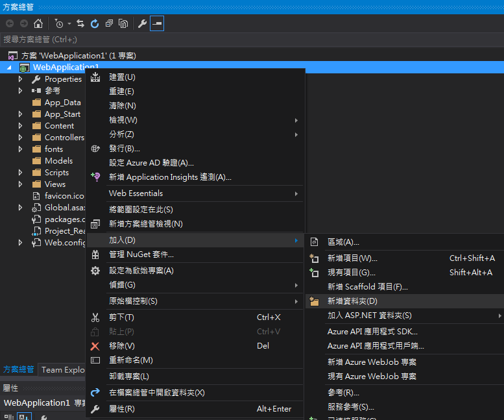Switch to the 方案總管 bottom tab
This screenshot has width=504, height=420.
(19, 369)
